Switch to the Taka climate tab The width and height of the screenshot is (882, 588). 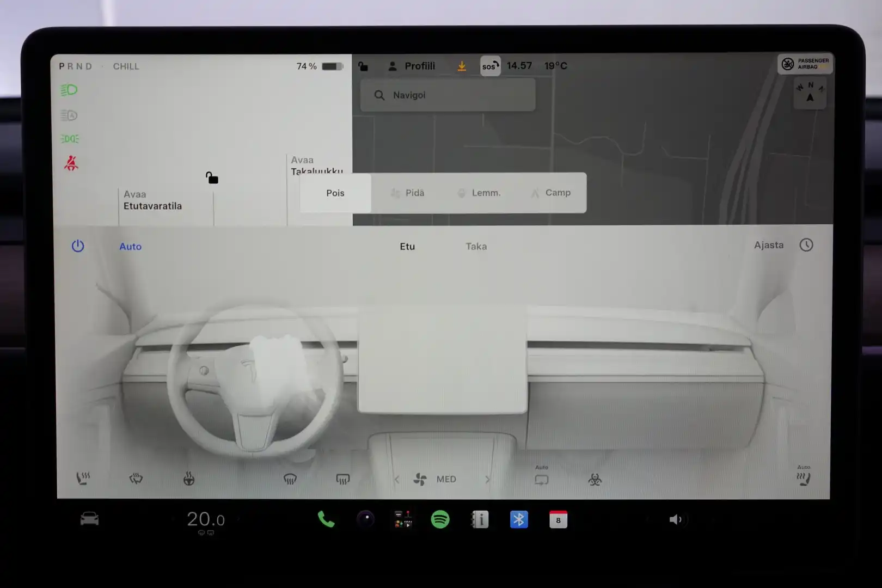pyautogui.click(x=476, y=247)
